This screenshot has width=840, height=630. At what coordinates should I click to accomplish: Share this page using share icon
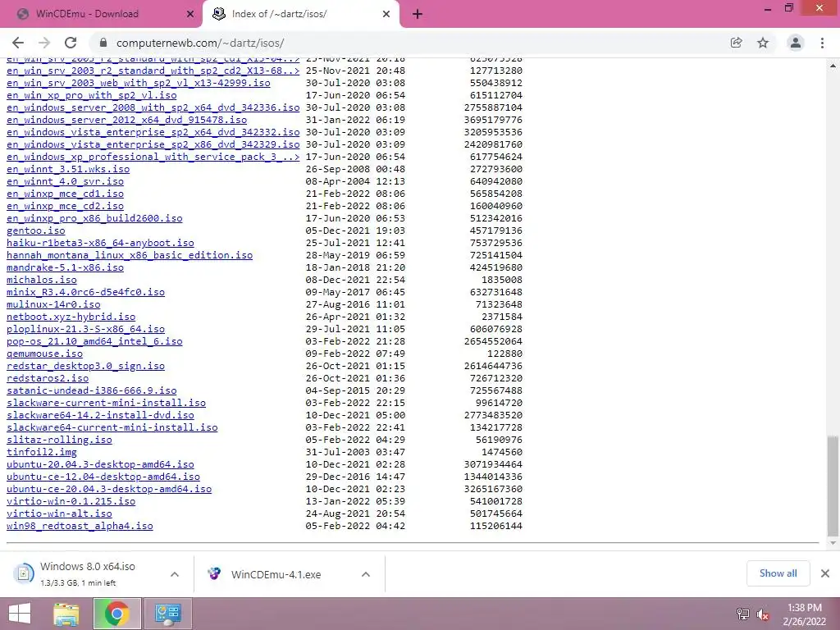tap(736, 43)
